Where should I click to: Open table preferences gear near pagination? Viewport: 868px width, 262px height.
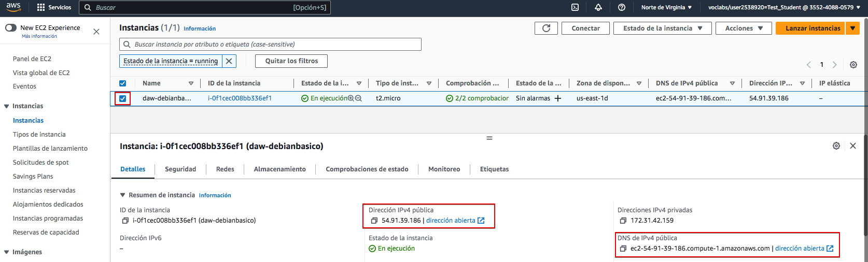point(853,65)
